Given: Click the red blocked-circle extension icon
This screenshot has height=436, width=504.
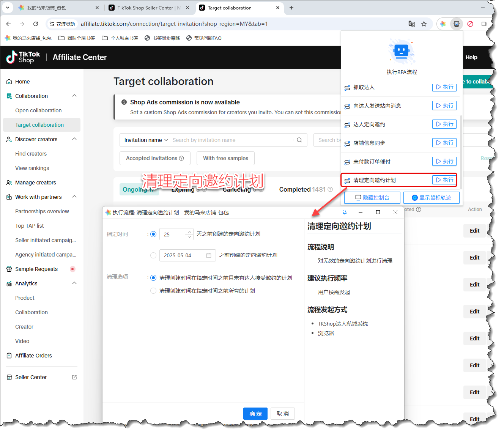Looking at the screenshot, I should coord(470,24).
